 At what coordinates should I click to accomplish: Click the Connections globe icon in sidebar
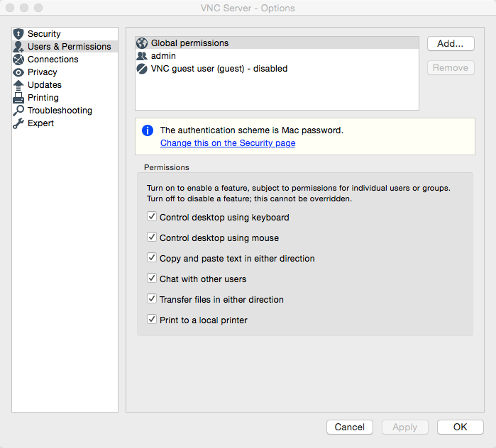[x=18, y=60]
